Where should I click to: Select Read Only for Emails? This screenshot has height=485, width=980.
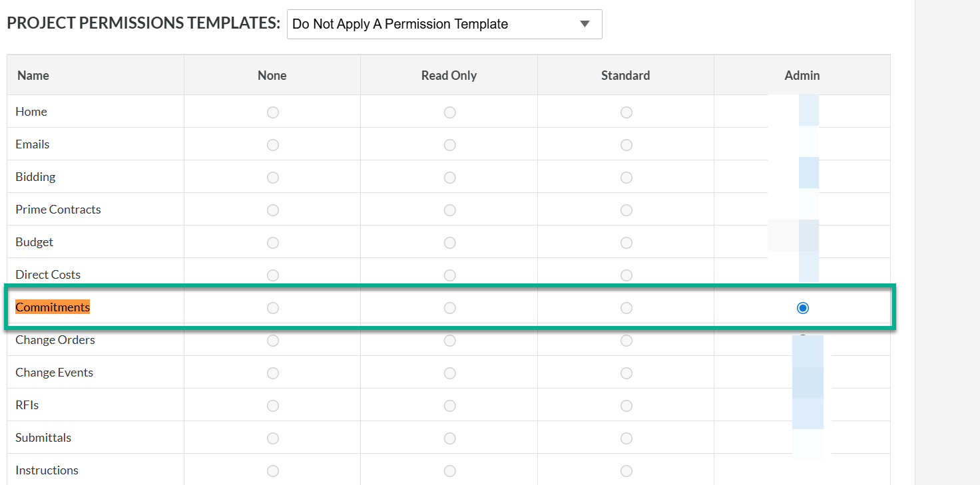coord(450,145)
